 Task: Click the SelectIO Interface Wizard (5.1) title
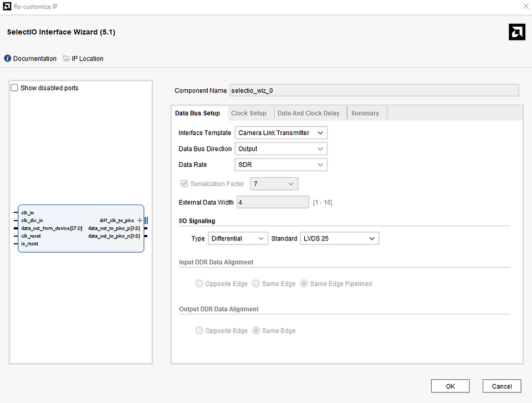(x=61, y=32)
